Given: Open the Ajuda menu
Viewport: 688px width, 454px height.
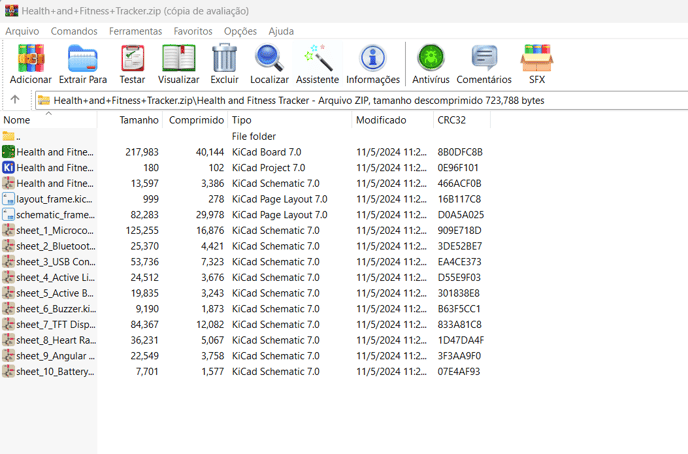Looking at the screenshot, I should pos(281,31).
